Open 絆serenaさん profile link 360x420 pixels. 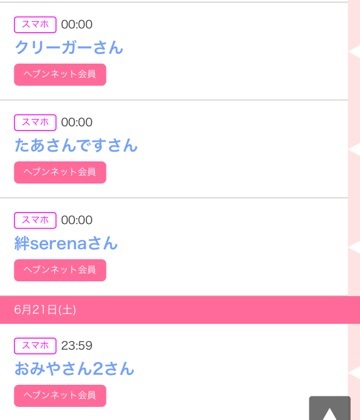(x=66, y=243)
